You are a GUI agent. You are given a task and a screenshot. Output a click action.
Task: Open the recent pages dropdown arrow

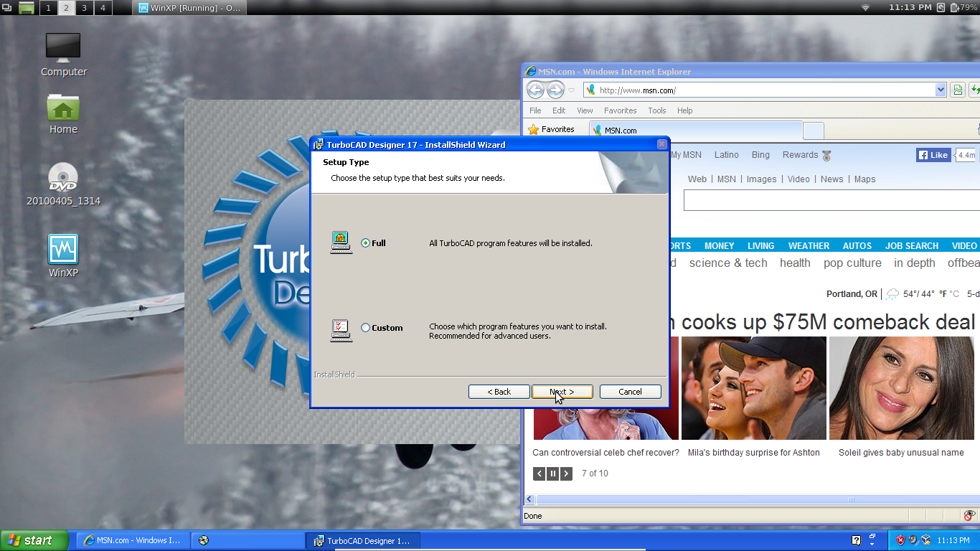571,90
